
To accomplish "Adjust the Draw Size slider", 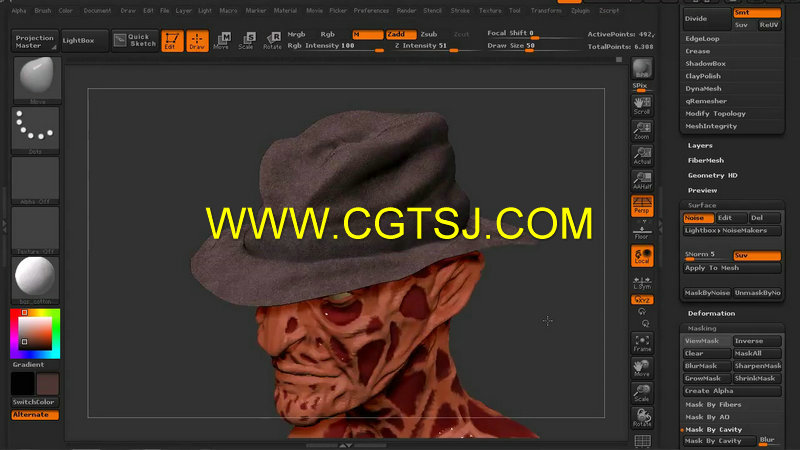I will click(x=533, y=46).
